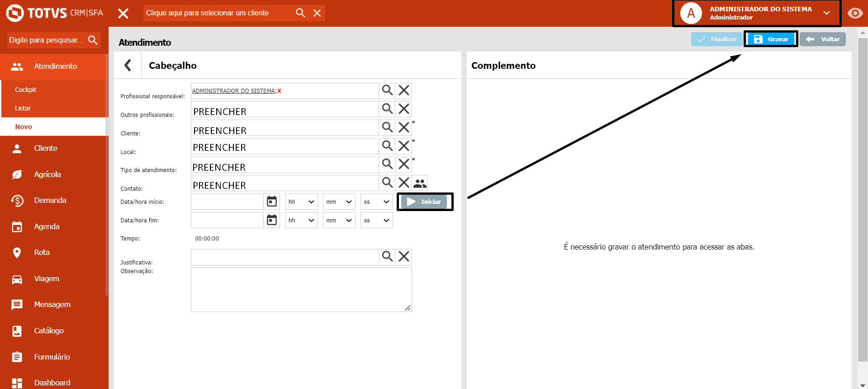Image resolution: width=868 pixels, height=389 pixels.
Task: Search Tipo de atendimento with magnifier
Action: (x=387, y=164)
